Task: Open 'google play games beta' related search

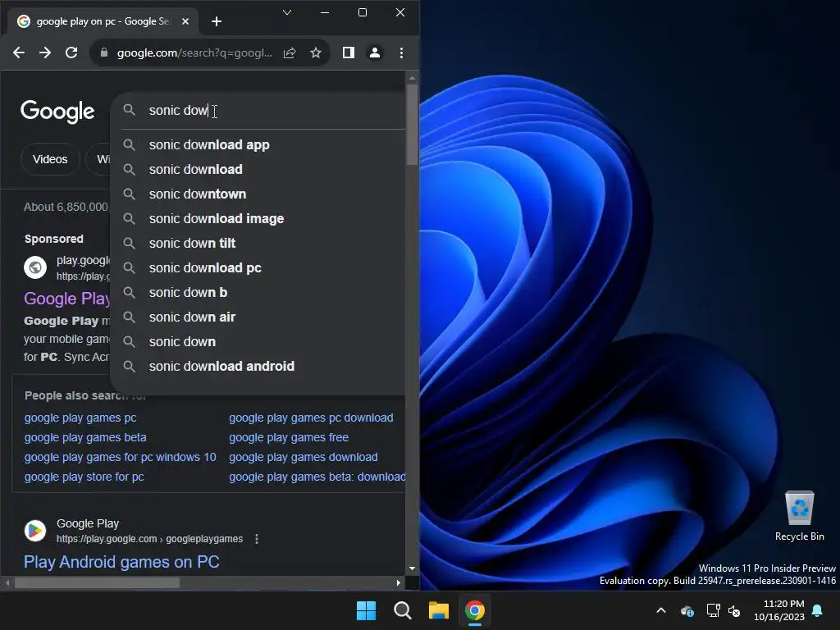Action: (x=85, y=438)
